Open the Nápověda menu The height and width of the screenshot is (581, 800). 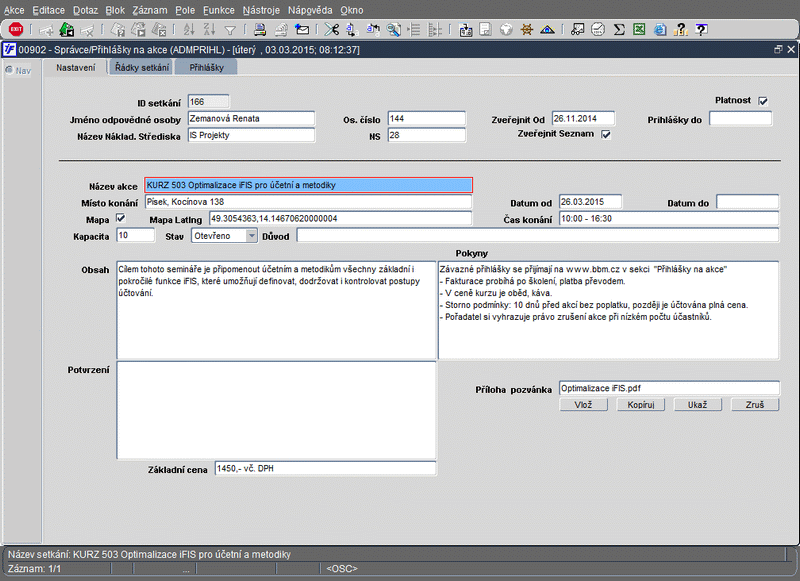coord(310,10)
